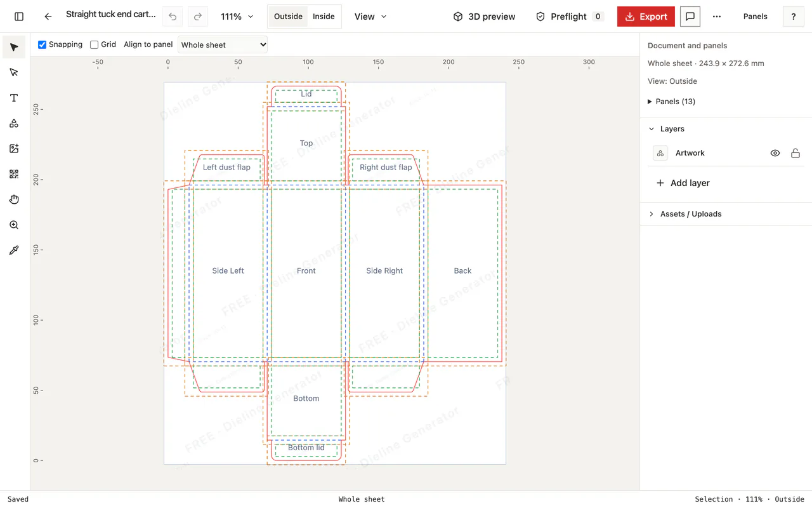Viewport: 812px width, 508px height.
Task: Select the black arrow Selection tool
Action: 14,47
